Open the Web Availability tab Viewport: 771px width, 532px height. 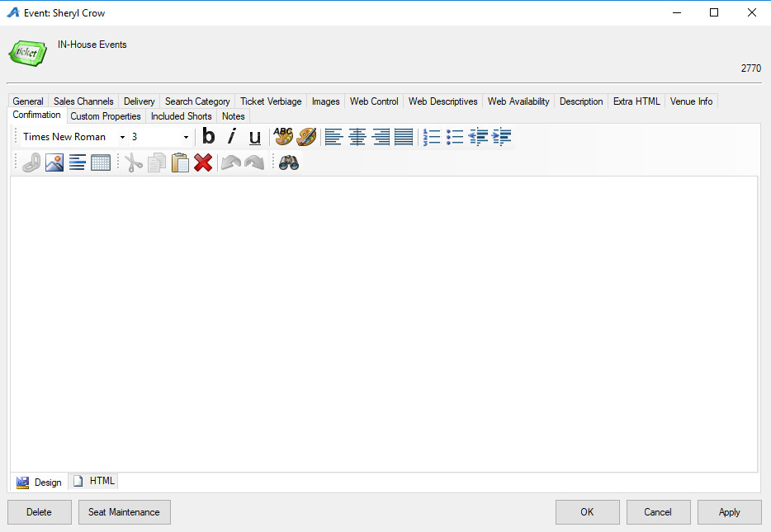(518, 101)
